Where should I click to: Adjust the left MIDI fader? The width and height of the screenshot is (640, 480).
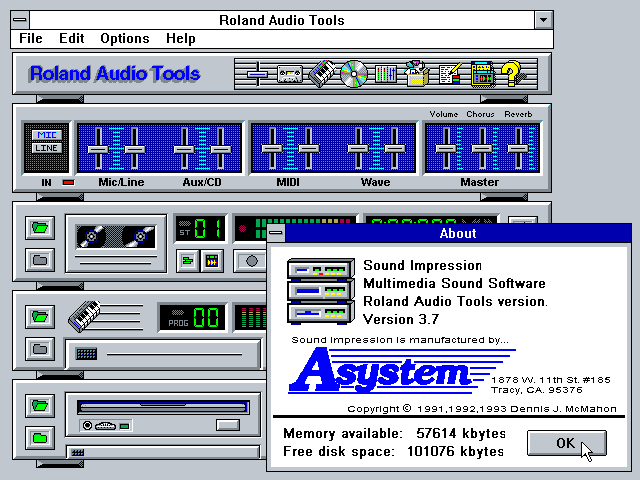[272, 149]
